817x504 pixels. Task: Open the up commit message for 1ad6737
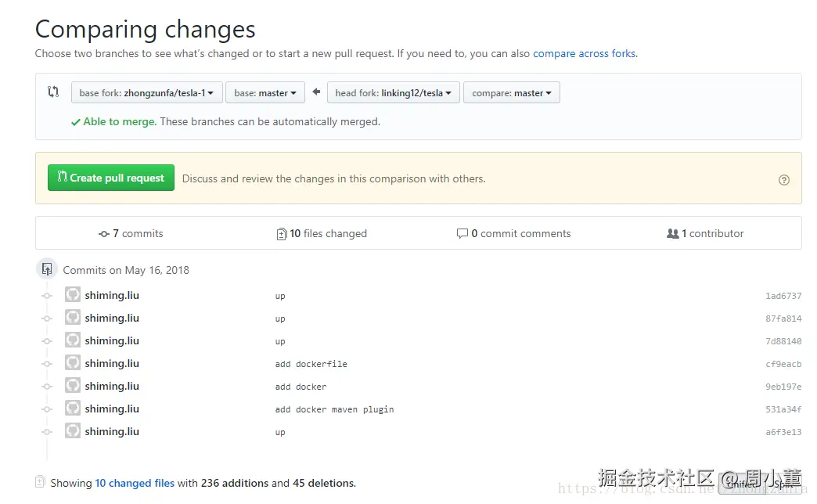tap(280, 297)
